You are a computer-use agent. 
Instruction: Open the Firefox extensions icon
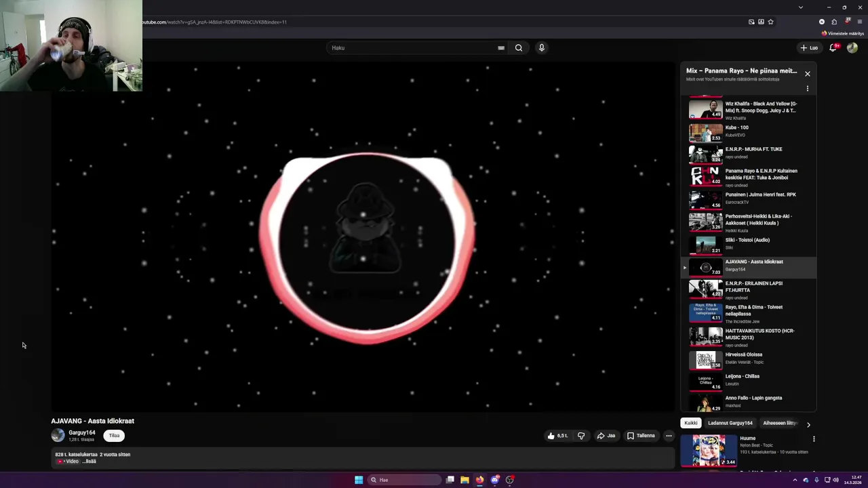[834, 22]
